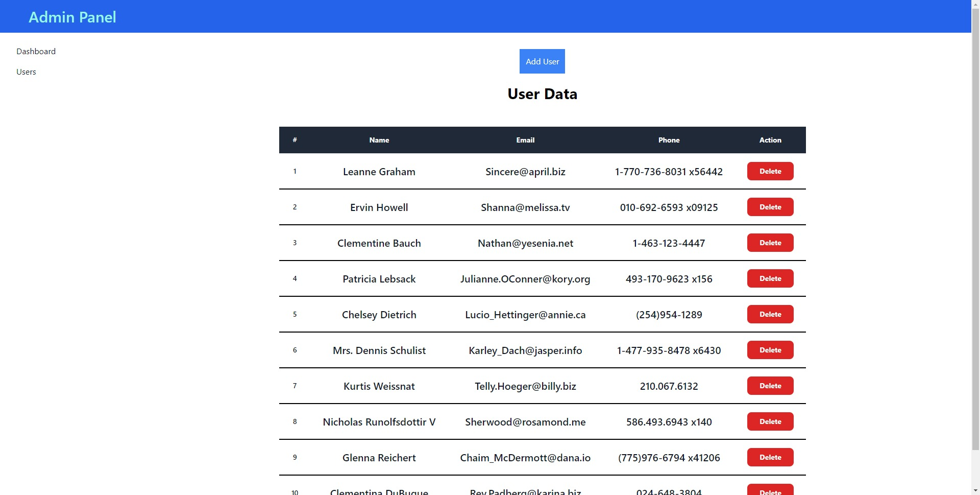Click email Sherwood@rosamond.me
The height and width of the screenshot is (495, 980).
point(525,422)
